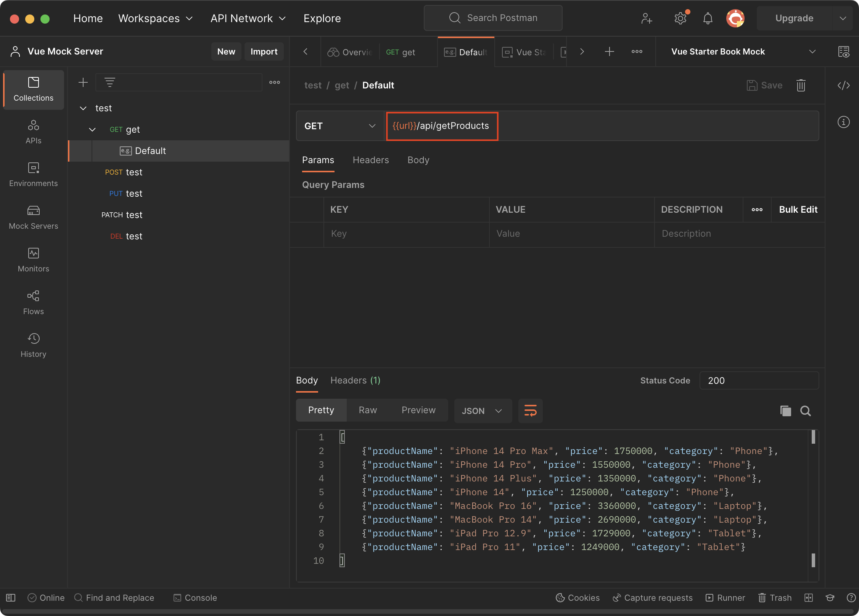Click the New button
This screenshot has width=859, height=616.
click(226, 51)
